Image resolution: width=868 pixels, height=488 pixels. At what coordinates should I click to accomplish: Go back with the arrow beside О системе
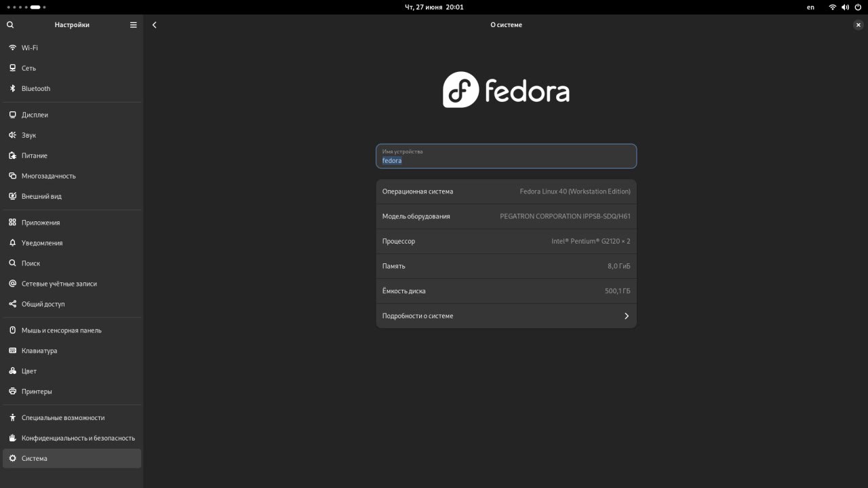(x=155, y=24)
